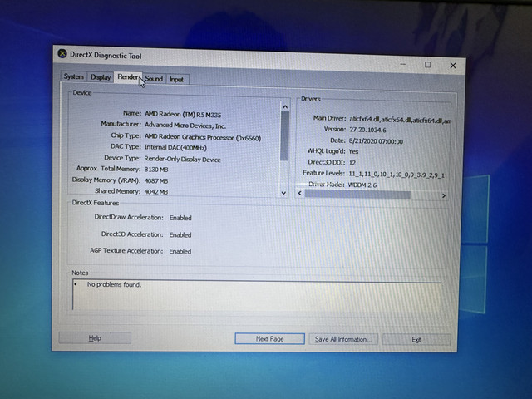
Task: Close the DirectX Diagnostic Tool window
Action: coord(452,66)
